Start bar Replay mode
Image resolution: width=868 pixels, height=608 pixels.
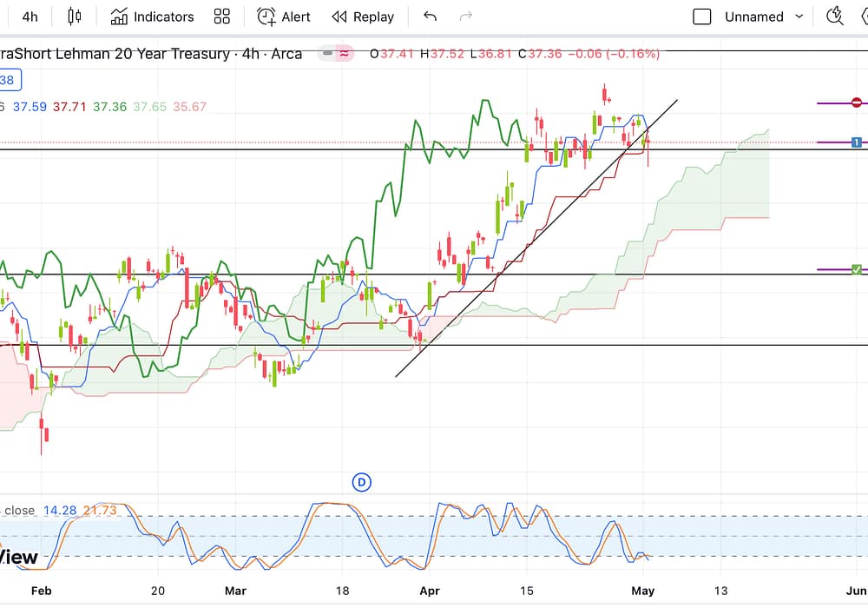click(363, 17)
